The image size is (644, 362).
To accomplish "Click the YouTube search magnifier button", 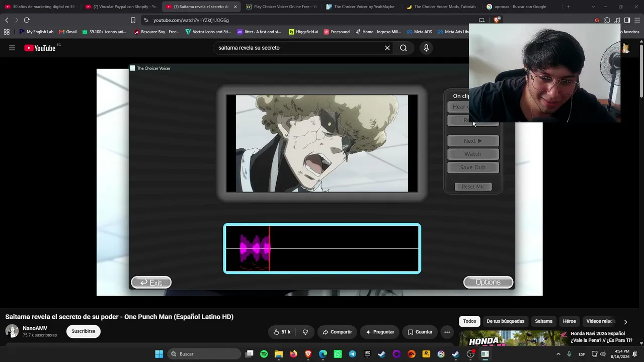I will point(404,48).
